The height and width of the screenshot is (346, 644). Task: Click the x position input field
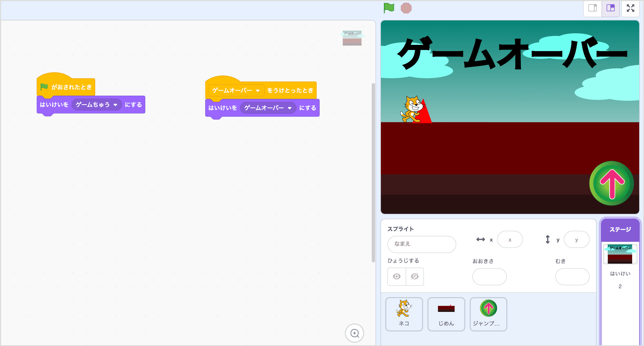[x=510, y=239]
